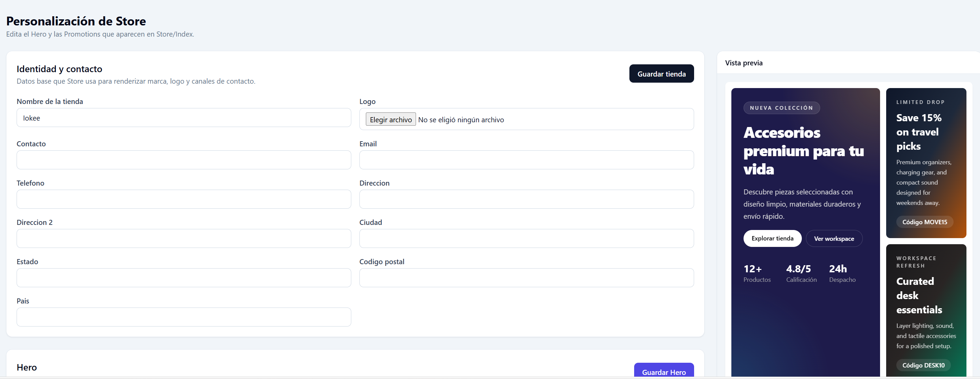Screen dimensions: 980x379
Task: Select the Pais input field
Action: 184,317
